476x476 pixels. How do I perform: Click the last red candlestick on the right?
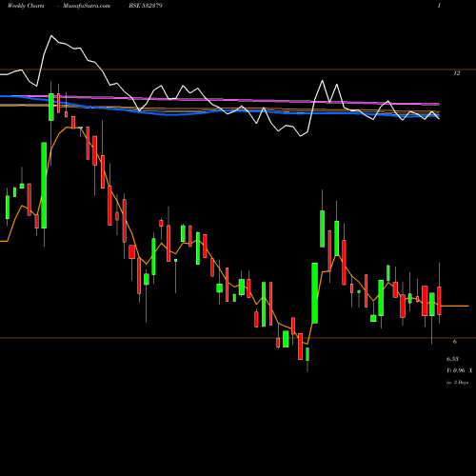pos(439,301)
